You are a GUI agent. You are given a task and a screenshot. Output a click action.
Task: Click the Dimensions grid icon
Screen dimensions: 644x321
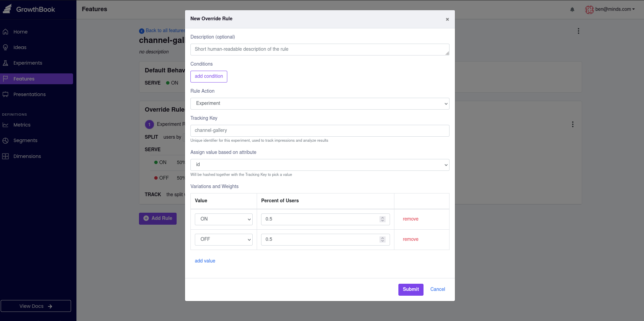(x=5, y=156)
